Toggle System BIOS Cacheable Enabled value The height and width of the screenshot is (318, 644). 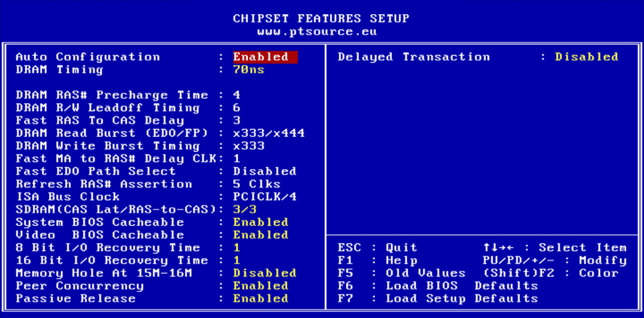260,222
